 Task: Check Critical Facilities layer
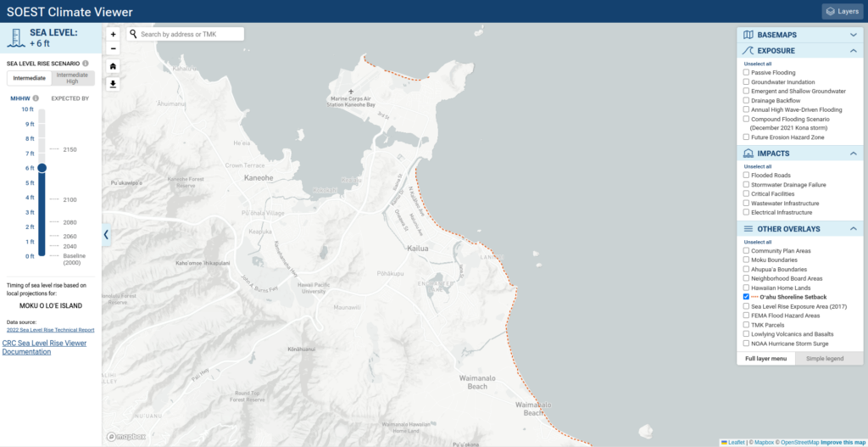point(746,194)
